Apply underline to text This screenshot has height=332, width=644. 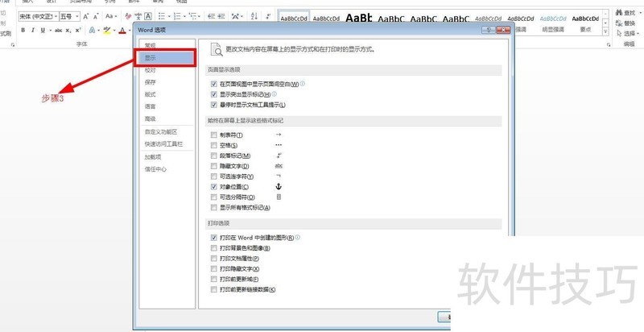tap(43, 30)
